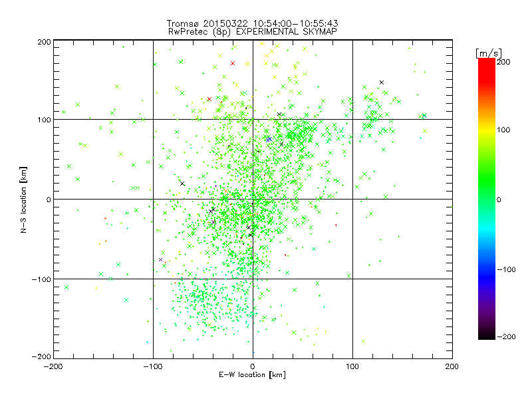Click the 'N-S location [km]' axis label

[23, 199]
